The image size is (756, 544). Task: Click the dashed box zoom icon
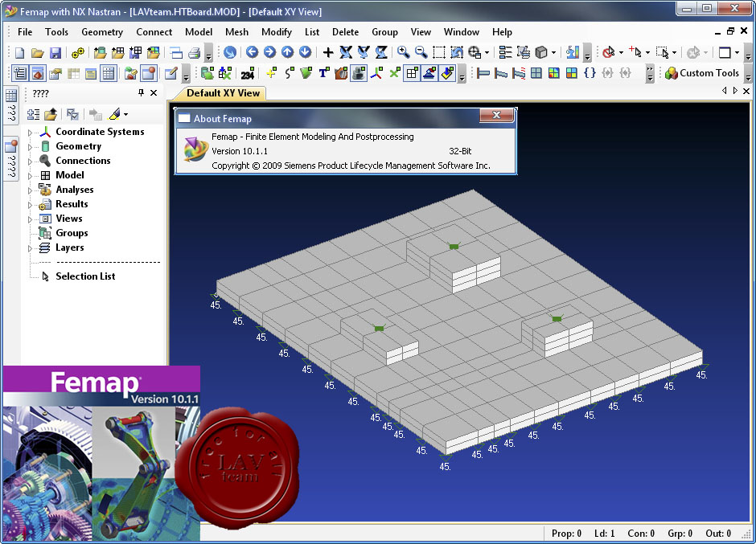coord(439,52)
